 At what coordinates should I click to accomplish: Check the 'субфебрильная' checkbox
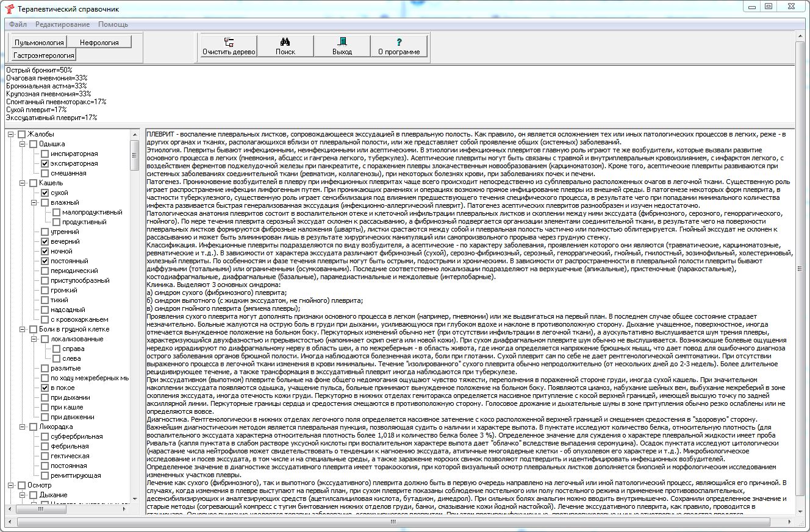coord(45,436)
